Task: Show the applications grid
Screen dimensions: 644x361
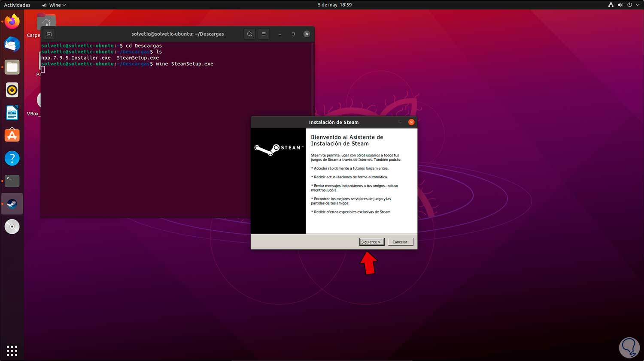Action: point(12,351)
